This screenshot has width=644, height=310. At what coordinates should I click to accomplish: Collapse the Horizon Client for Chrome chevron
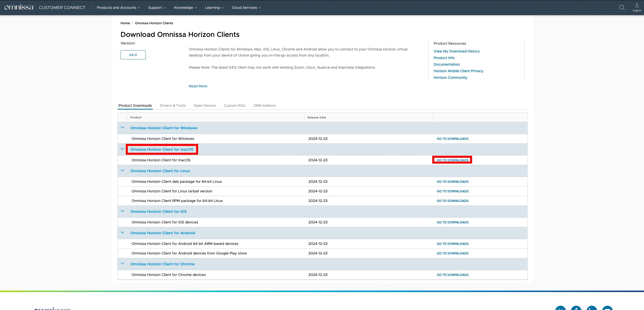click(x=122, y=264)
